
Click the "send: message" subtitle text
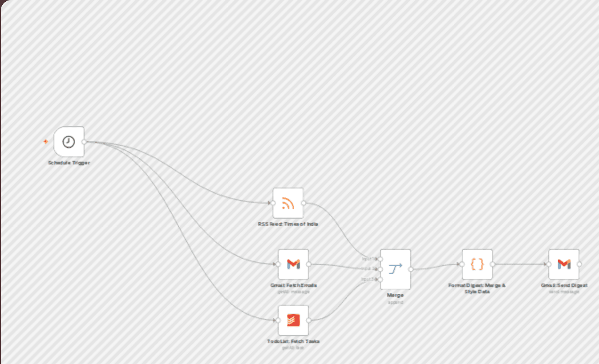coord(564,292)
